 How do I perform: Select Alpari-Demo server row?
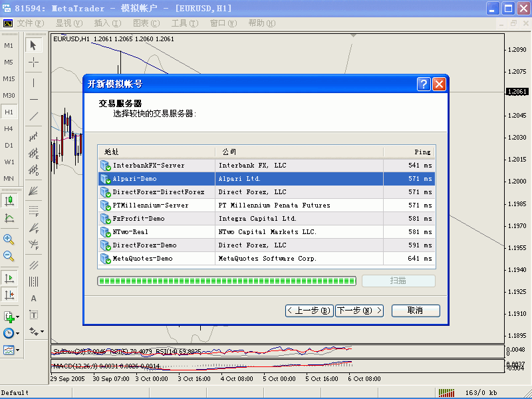point(267,178)
